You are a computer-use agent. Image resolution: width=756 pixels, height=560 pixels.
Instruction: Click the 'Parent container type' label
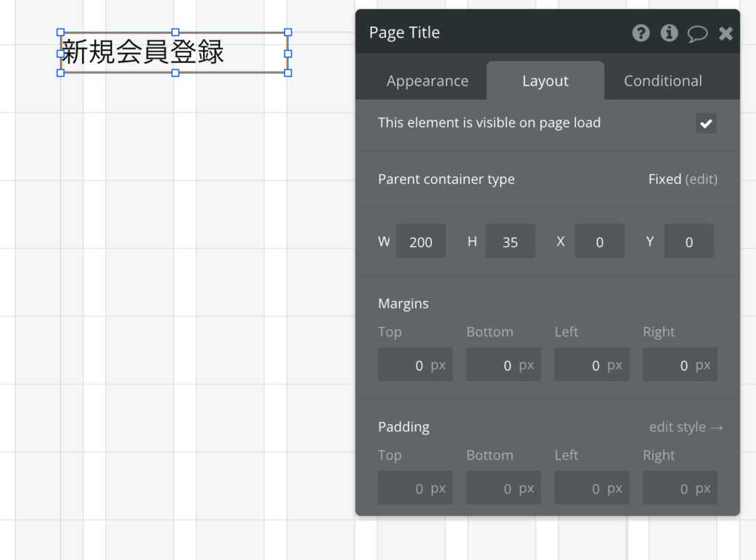[x=446, y=179]
